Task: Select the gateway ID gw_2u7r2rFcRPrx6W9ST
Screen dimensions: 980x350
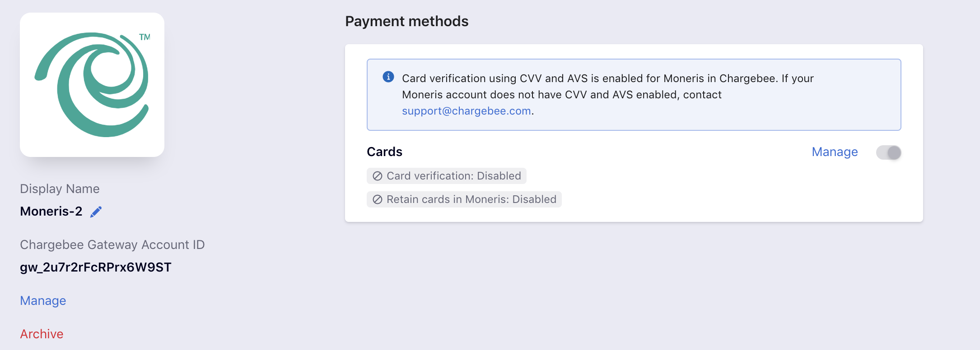Action: [x=96, y=267]
